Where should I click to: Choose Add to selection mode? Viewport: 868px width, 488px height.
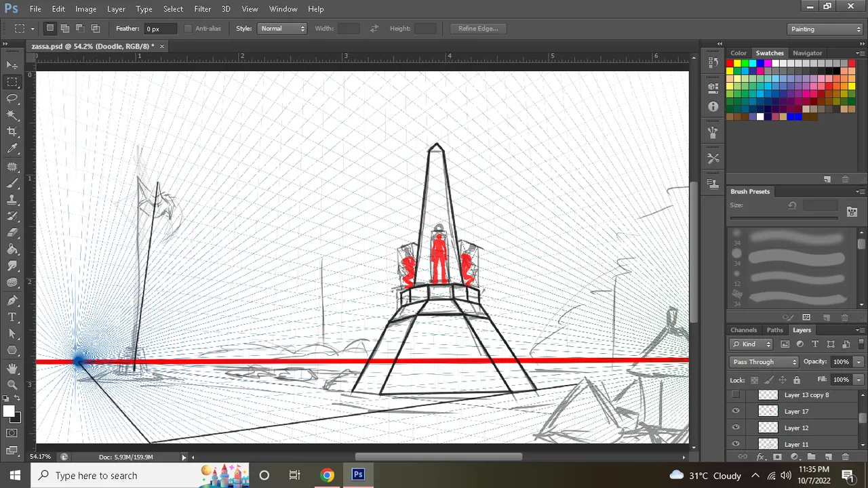tap(64, 28)
